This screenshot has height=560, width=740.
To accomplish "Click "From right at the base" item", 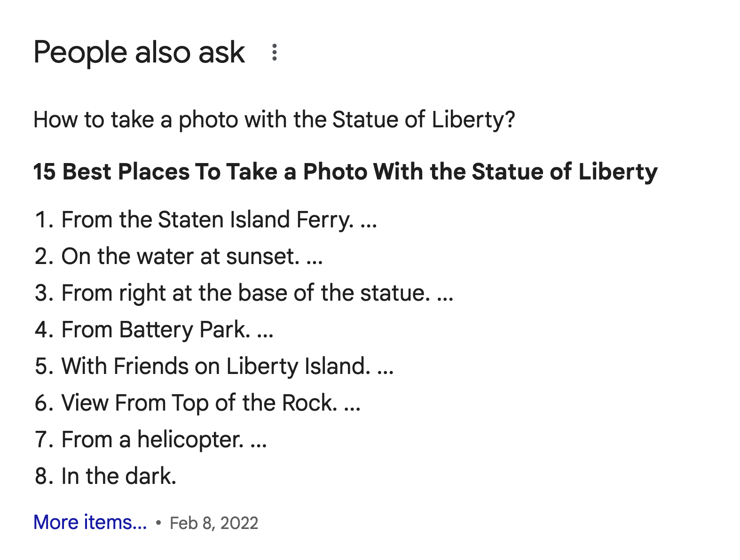I will click(x=245, y=293).
